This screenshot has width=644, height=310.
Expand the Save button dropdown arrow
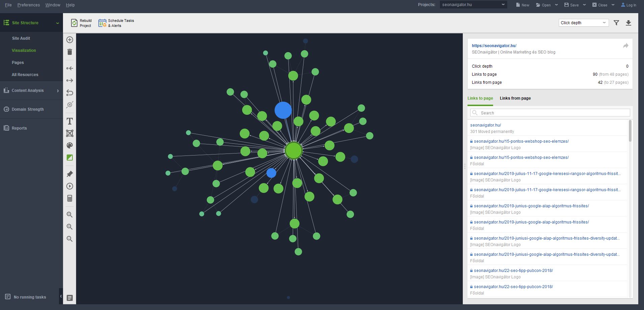pyautogui.click(x=584, y=5)
